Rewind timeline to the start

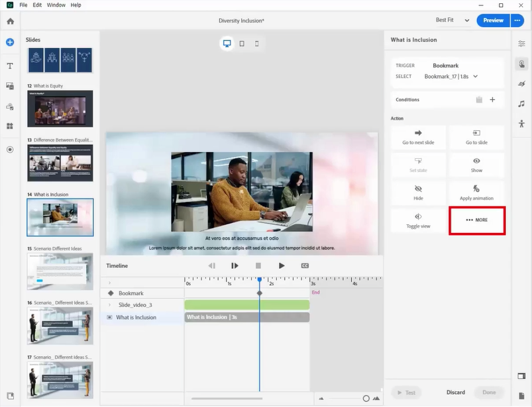tap(211, 265)
